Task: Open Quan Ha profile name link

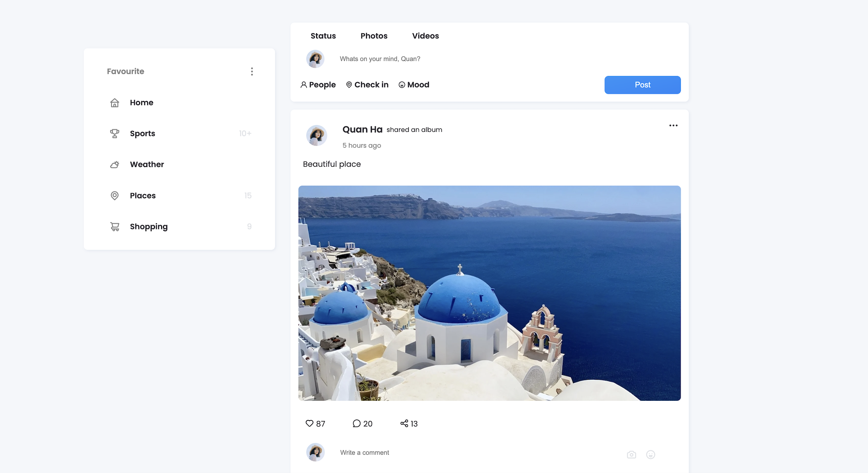Action: click(x=362, y=130)
